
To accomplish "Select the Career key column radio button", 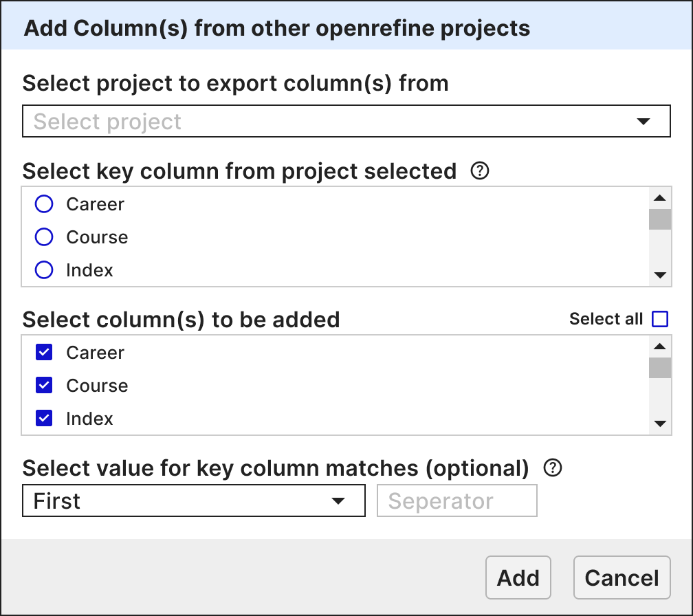I will [43, 203].
